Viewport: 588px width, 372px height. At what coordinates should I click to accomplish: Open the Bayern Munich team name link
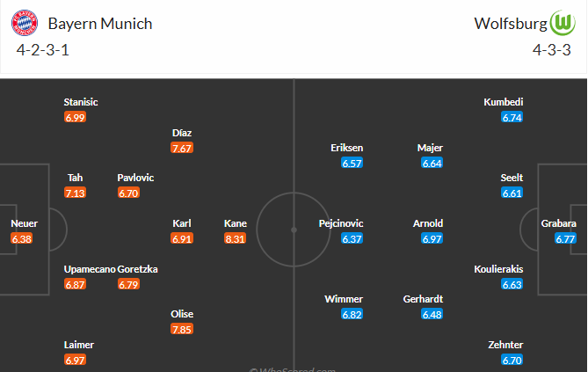pos(99,24)
